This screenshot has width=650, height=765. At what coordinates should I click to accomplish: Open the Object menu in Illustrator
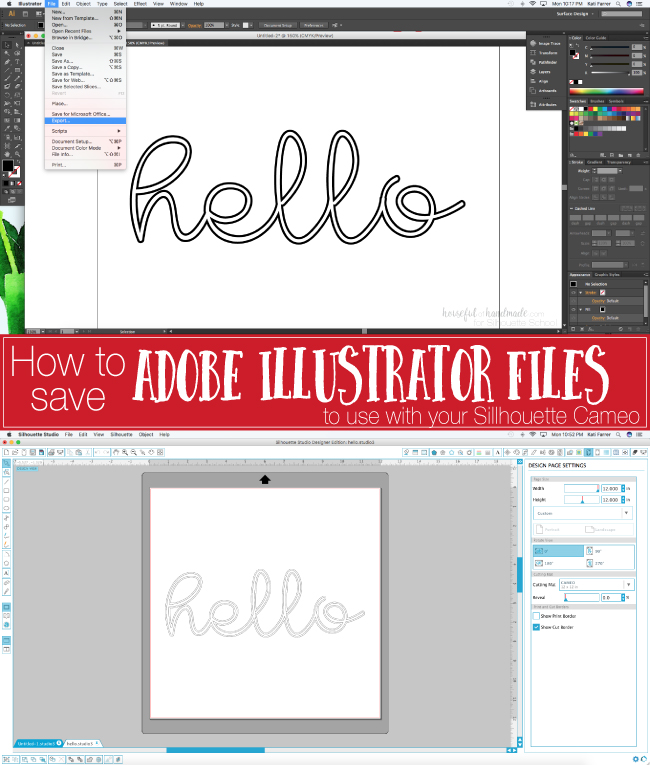(83, 3)
